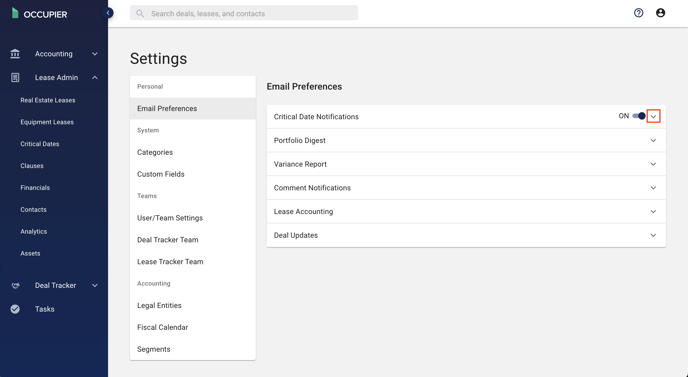Click the Tasks checkmark circle icon
This screenshot has width=688, height=377.
pos(15,309)
